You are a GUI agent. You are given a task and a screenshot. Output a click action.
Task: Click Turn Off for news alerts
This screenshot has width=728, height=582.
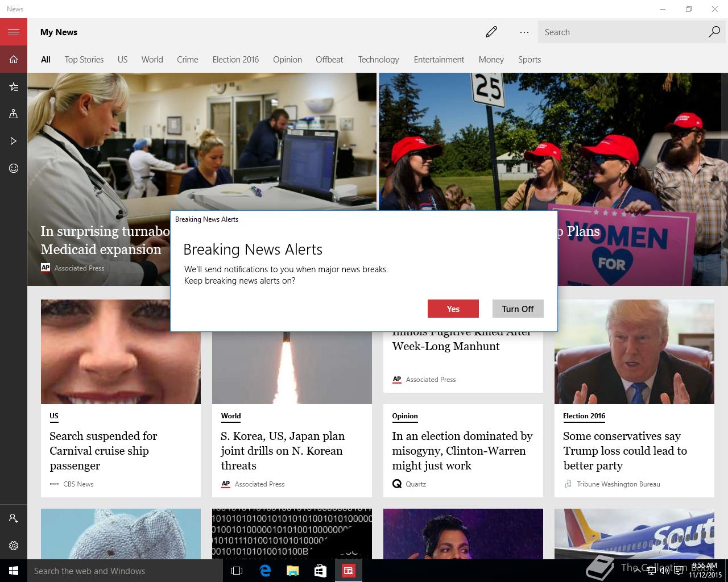518,309
